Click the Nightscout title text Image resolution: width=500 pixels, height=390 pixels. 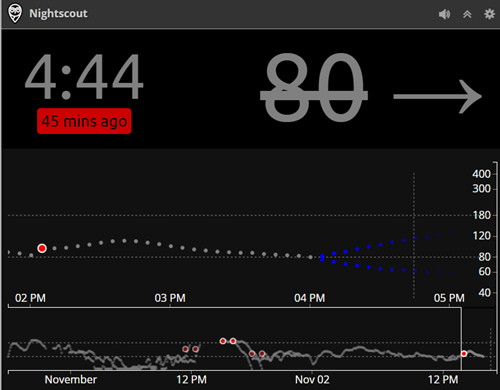pyautogui.click(x=58, y=13)
